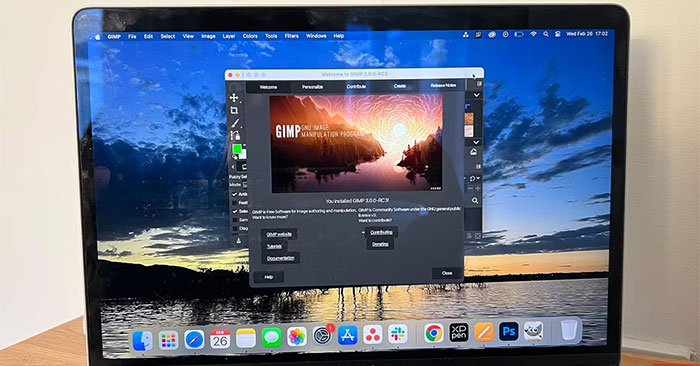
Task: Click the zoom-out minus icon in right panel
Action: [x=470, y=188]
